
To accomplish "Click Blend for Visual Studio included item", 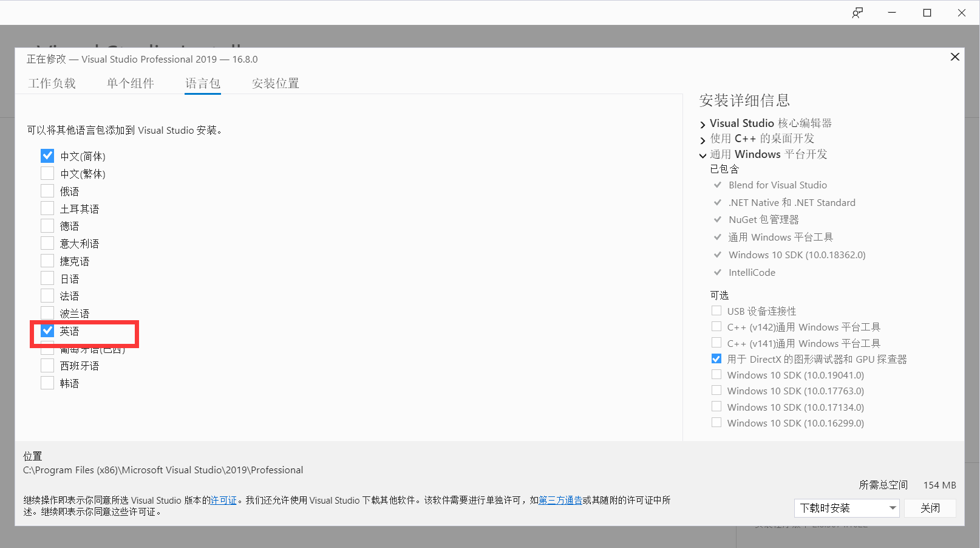I will click(778, 185).
